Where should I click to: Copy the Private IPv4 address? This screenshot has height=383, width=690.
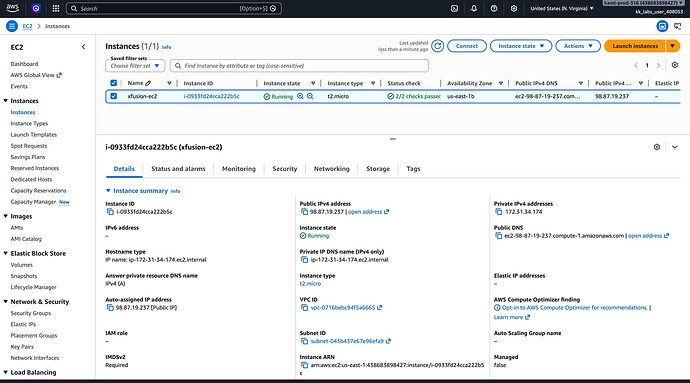click(499, 212)
